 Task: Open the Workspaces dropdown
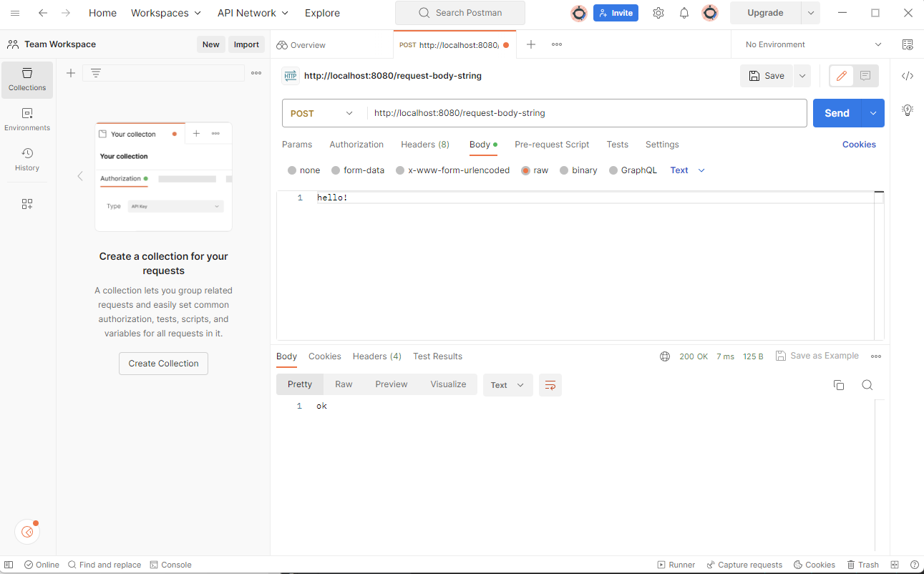pyautogui.click(x=167, y=13)
